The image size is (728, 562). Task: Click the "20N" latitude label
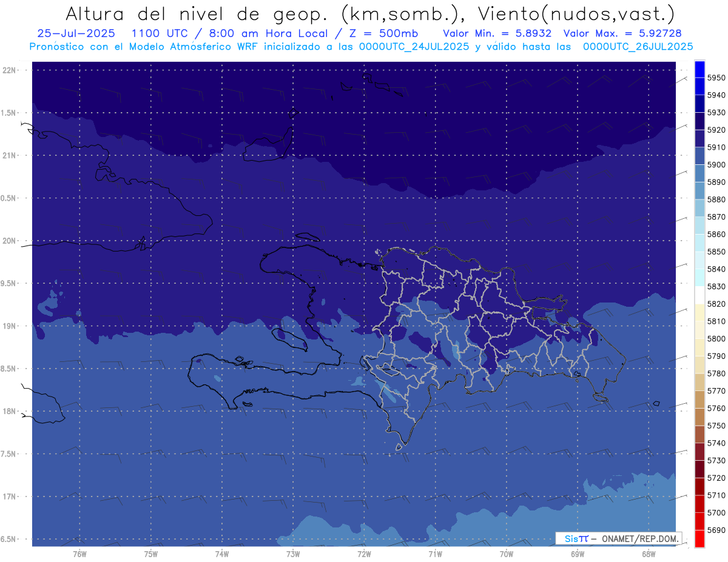pyautogui.click(x=10, y=241)
